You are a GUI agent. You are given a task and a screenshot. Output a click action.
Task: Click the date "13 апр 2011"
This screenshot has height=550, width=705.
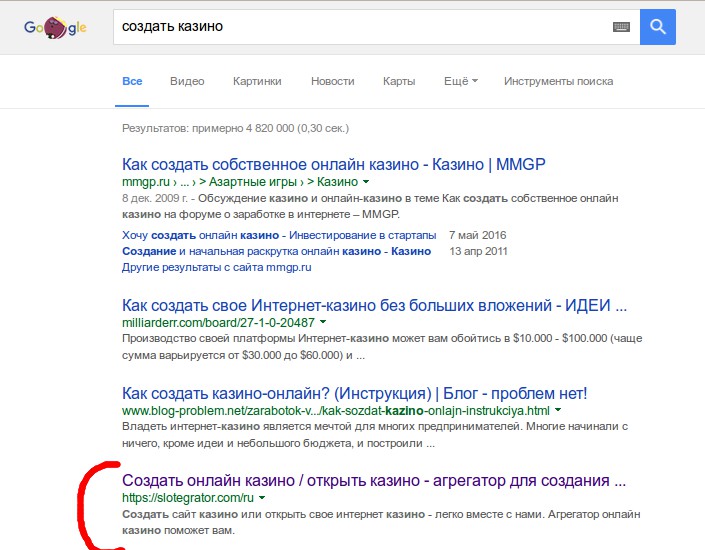[x=478, y=251]
